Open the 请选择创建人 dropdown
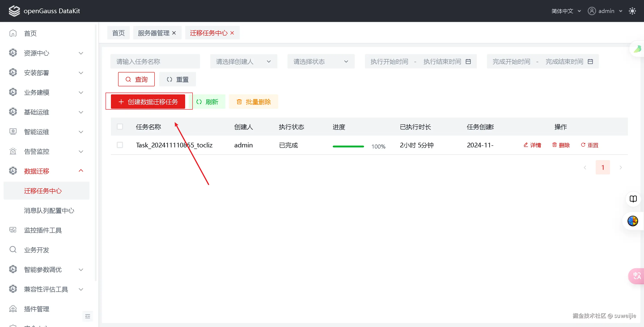This screenshot has width=644, height=327. 244,62
